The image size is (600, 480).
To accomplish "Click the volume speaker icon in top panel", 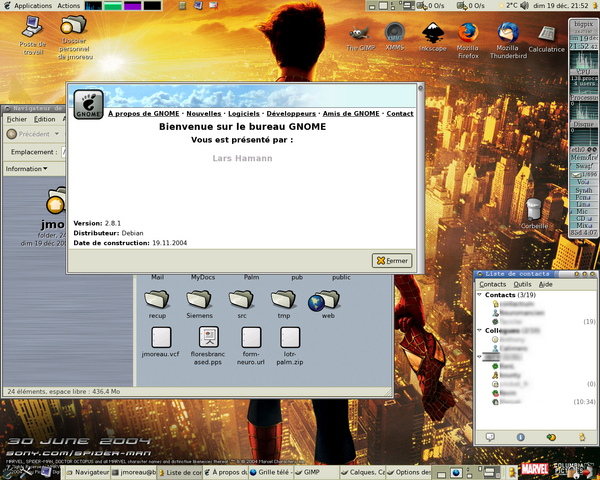I will click(525, 5).
